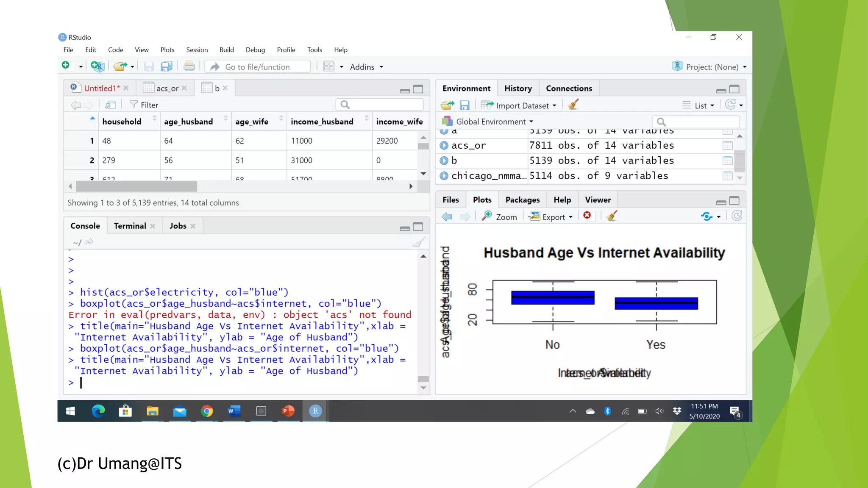This screenshot has width=868, height=488.
Task: Load workspace icon in Environment pane
Action: [x=447, y=105]
